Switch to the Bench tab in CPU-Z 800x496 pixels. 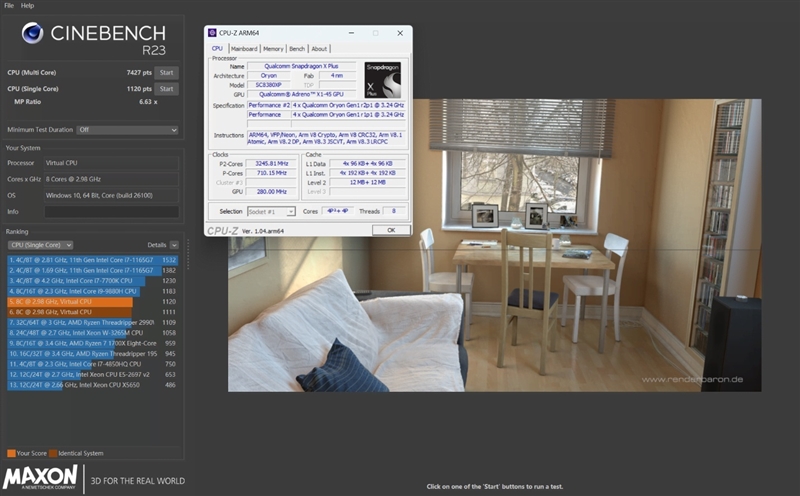(297, 49)
